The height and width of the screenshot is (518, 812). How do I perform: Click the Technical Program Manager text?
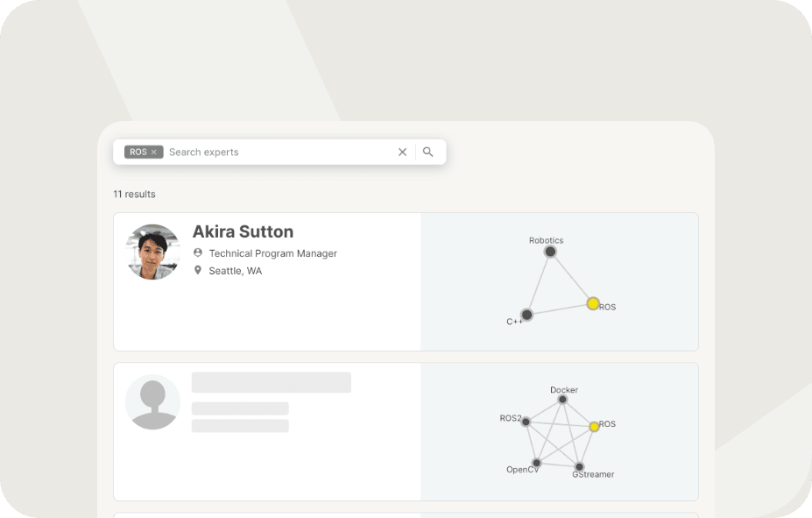(272, 253)
